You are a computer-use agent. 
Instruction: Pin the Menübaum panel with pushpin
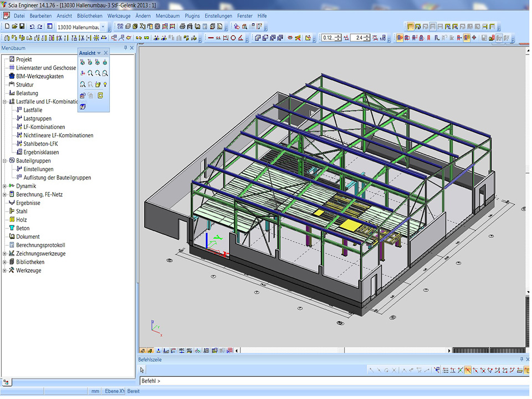point(125,48)
